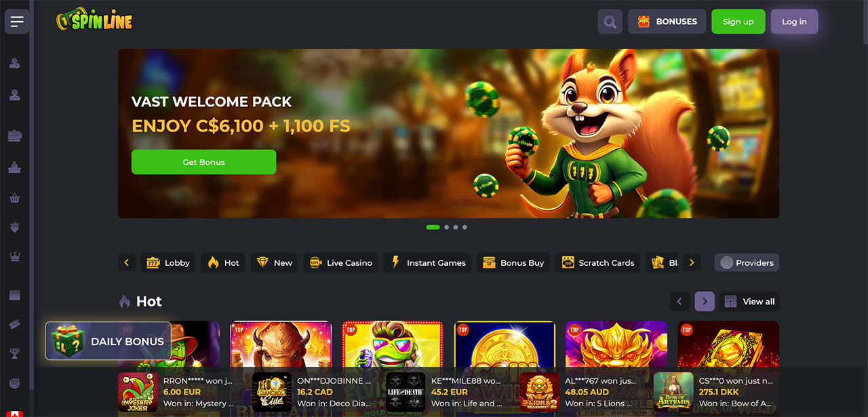Open the calendar sidebar icon
Image resolution: width=868 pixels, height=417 pixels.
15,295
